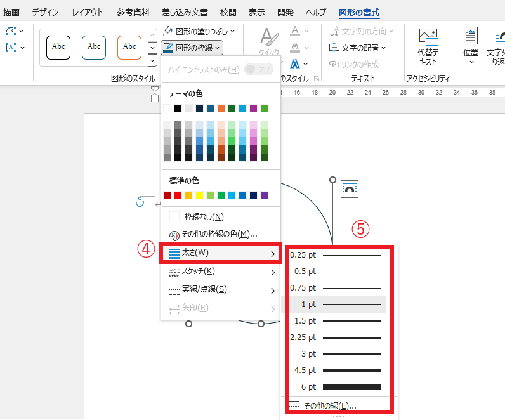Expand the 図形の枠線 dropdown arrow

click(x=218, y=48)
